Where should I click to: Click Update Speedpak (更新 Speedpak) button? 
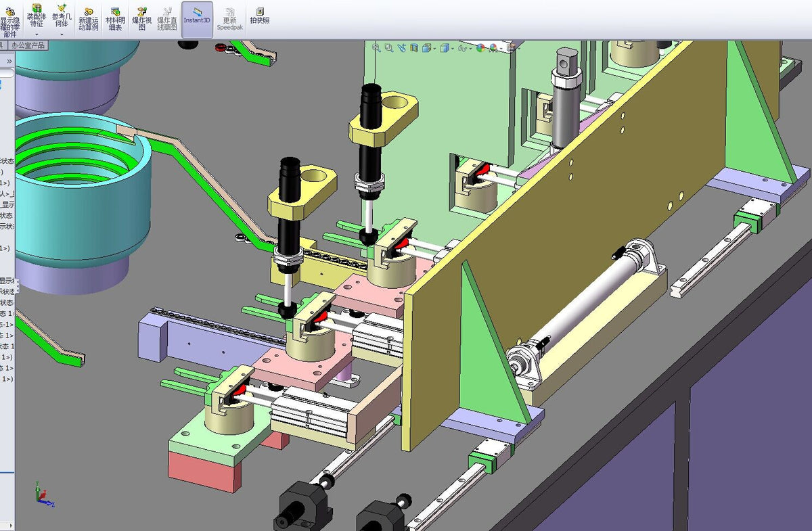pos(230,20)
